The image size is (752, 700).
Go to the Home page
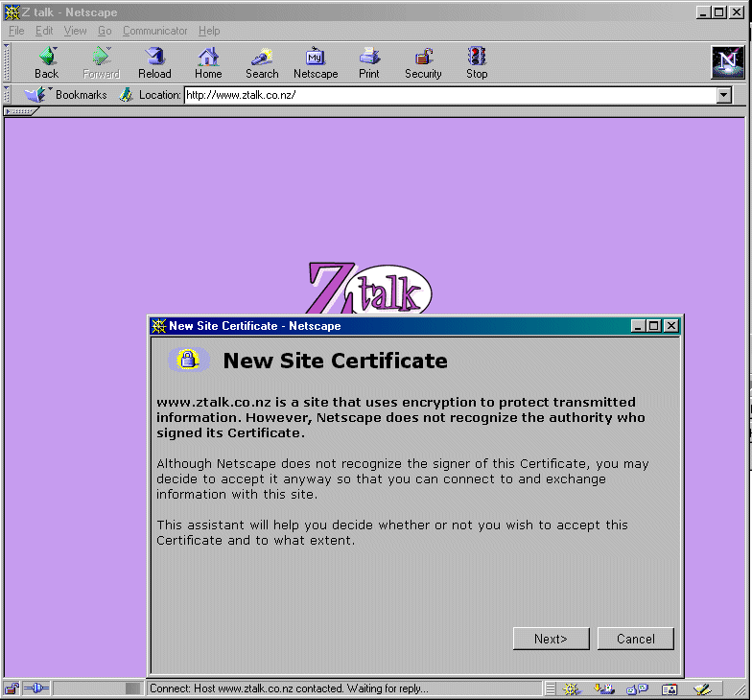pos(208,63)
